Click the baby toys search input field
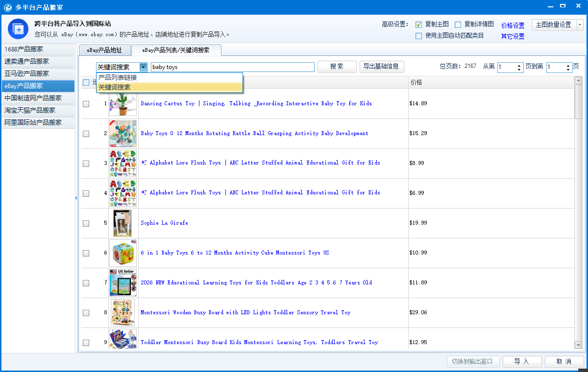This screenshot has height=372, width=588. click(233, 67)
